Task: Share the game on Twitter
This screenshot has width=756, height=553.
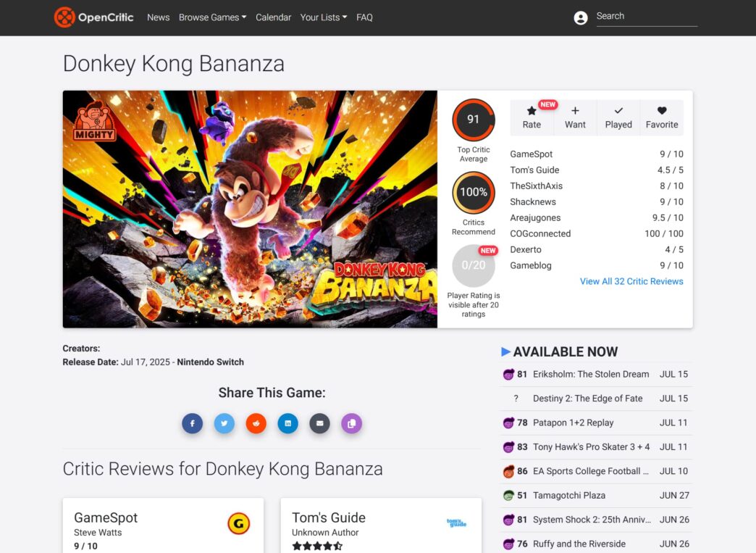Action: point(224,424)
